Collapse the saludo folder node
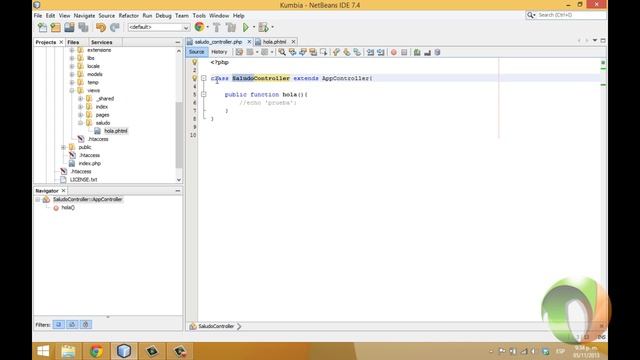640x360 pixels. 80,123
